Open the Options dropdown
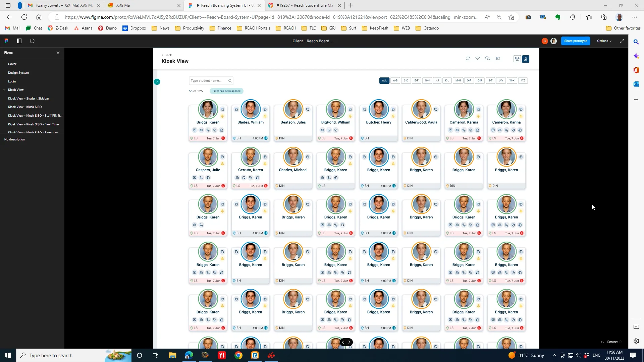The height and width of the screenshot is (362, 644). click(604, 41)
